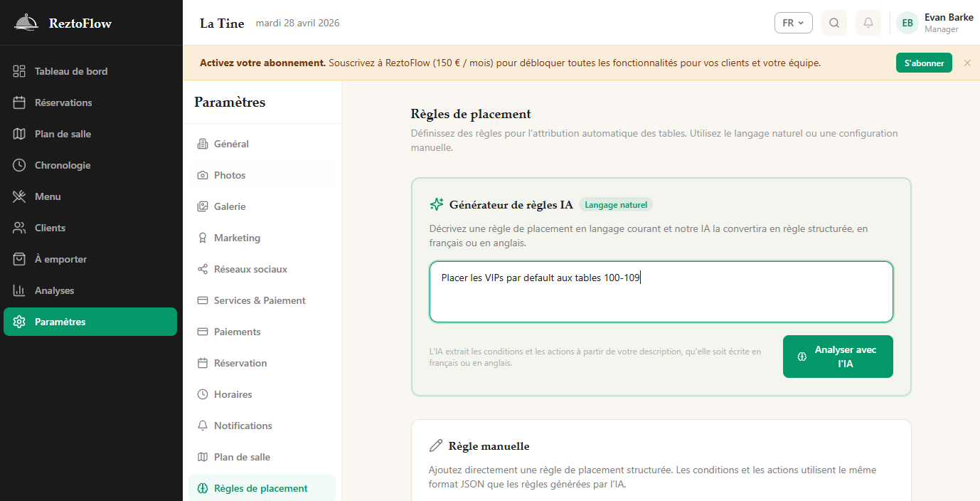Click the pencil icon next to Règle manuelle
The image size is (980, 501).
436,446
